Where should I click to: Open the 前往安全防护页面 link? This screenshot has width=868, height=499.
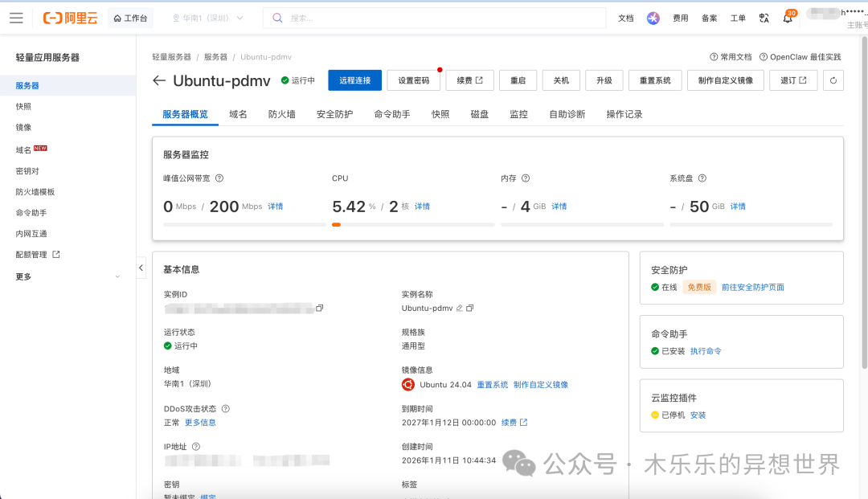click(x=752, y=287)
